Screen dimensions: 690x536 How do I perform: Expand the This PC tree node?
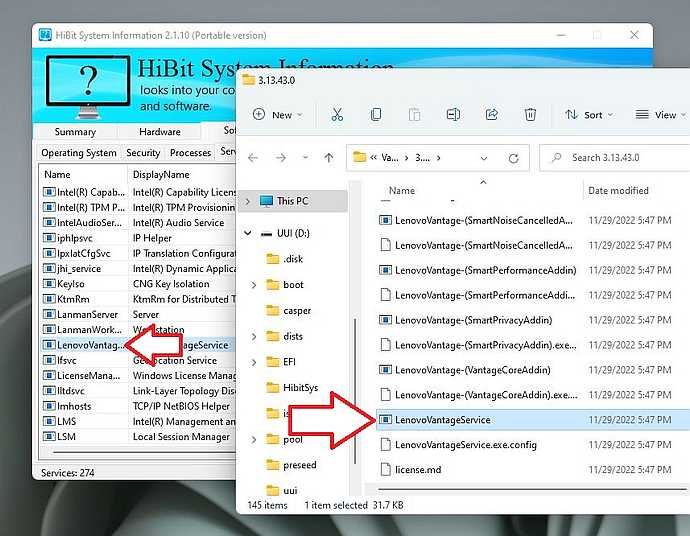248,201
